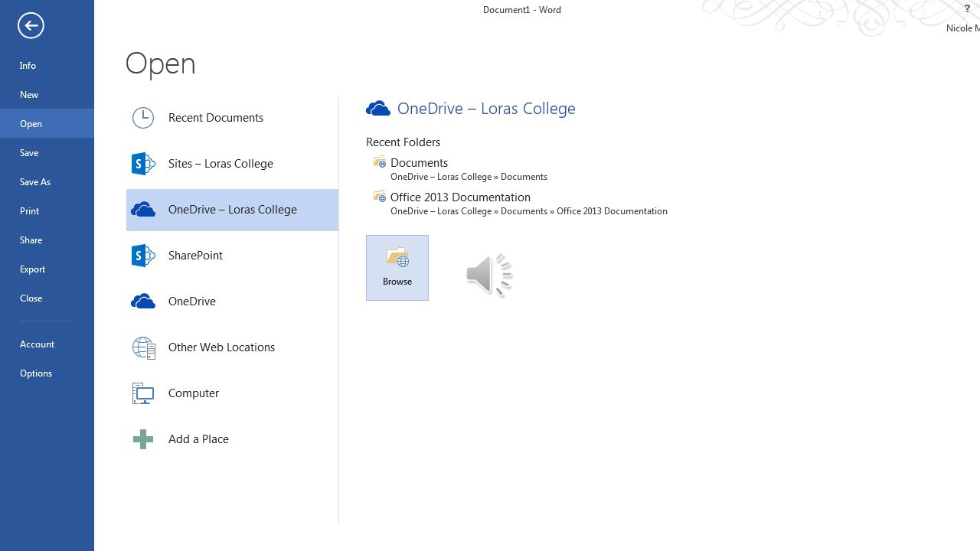Select New in the Backstage menu
The width and height of the screenshot is (980, 551).
click(x=47, y=94)
